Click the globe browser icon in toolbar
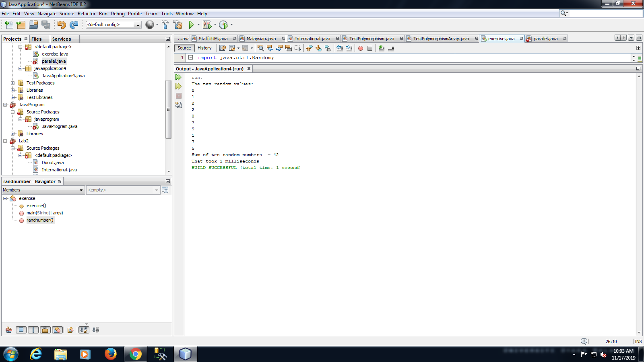 (150, 25)
